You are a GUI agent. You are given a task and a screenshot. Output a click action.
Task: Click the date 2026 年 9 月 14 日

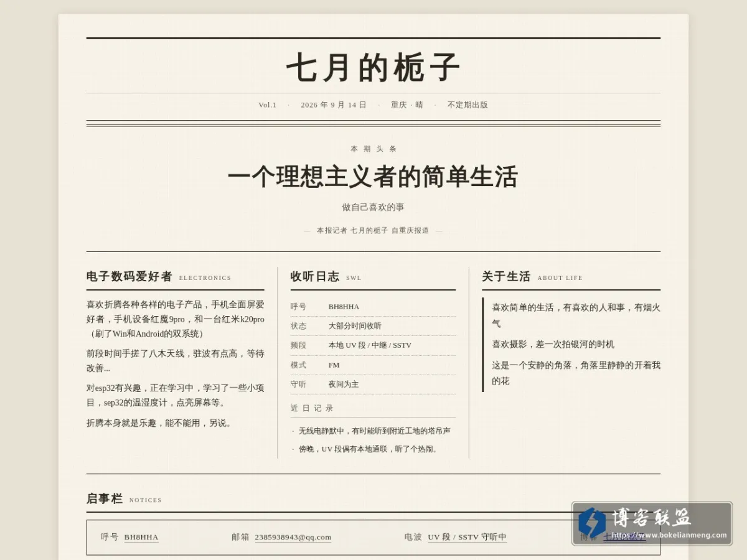coord(334,105)
